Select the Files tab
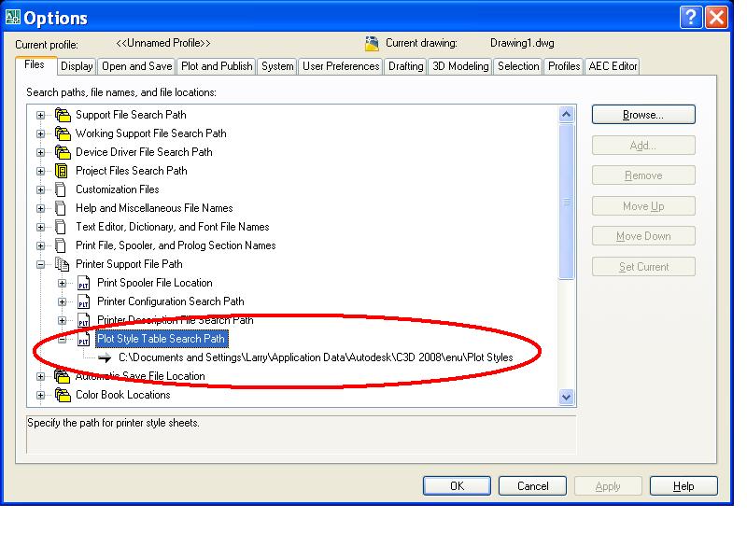Image resolution: width=747 pixels, height=560 pixels. point(35,64)
